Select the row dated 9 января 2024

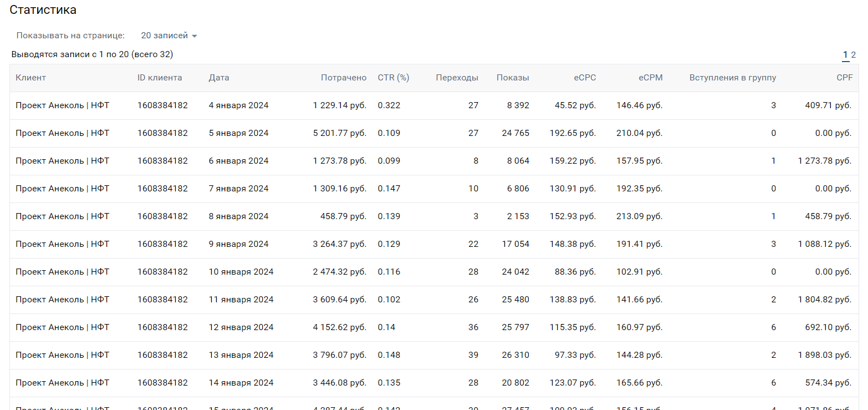click(x=238, y=244)
